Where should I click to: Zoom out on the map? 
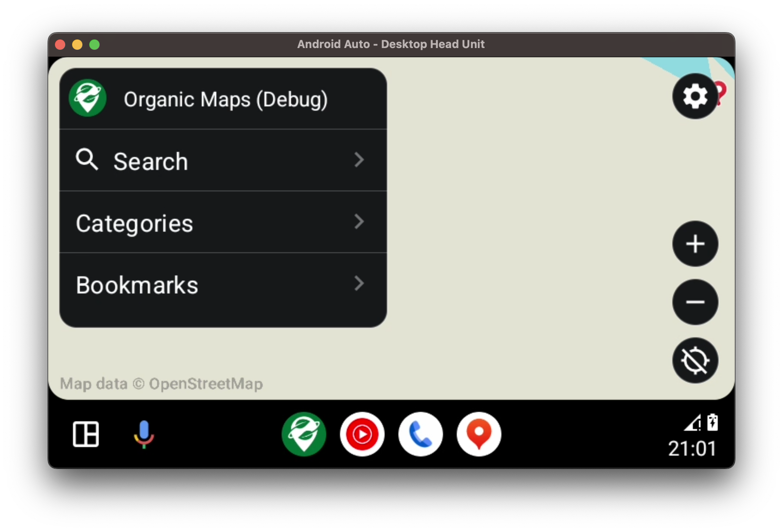point(695,302)
